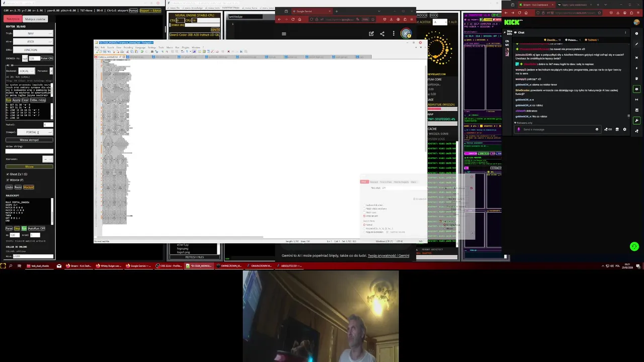
Task: Click the Pomoc button
Action: click(133, 11)
